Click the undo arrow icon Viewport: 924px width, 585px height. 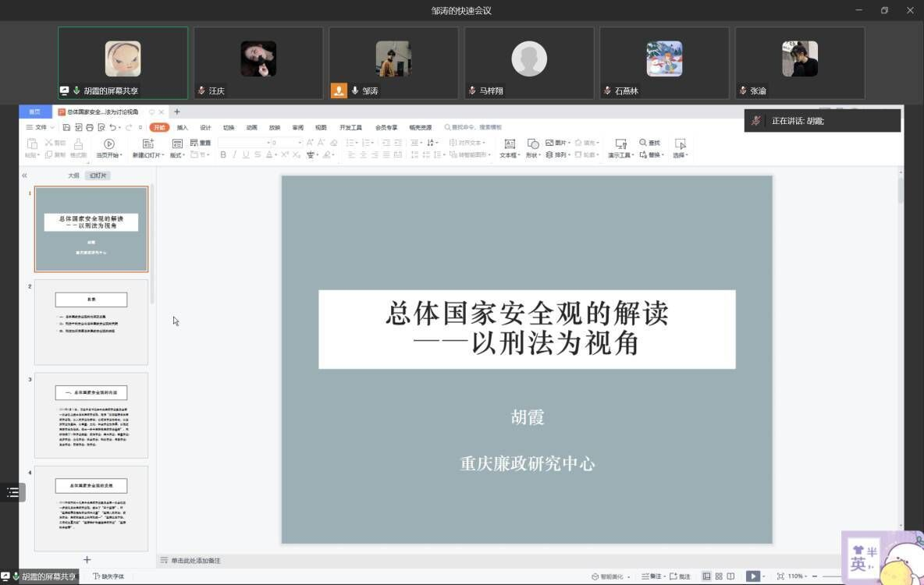pos(114,127)
